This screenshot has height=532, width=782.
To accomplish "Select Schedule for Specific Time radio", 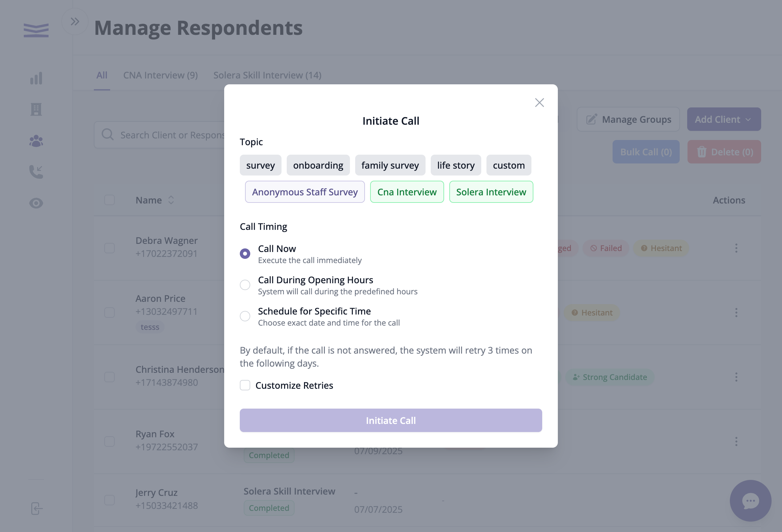I will 245,316.
